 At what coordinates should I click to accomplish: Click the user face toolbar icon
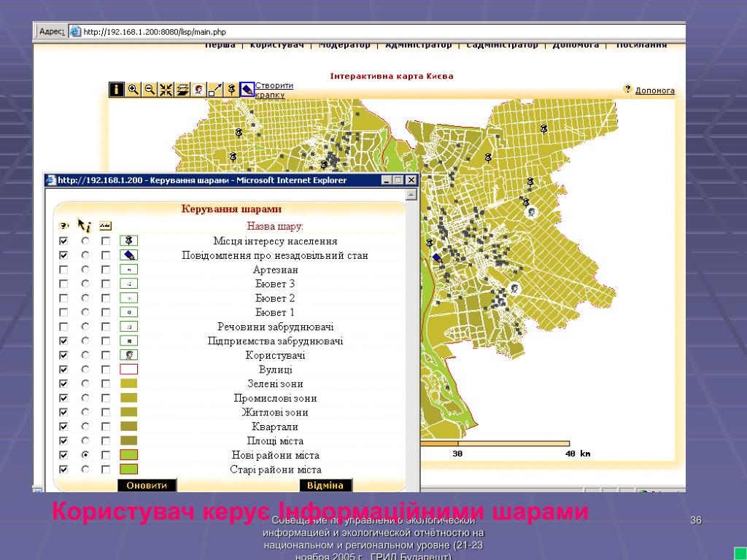pos(198,90)
